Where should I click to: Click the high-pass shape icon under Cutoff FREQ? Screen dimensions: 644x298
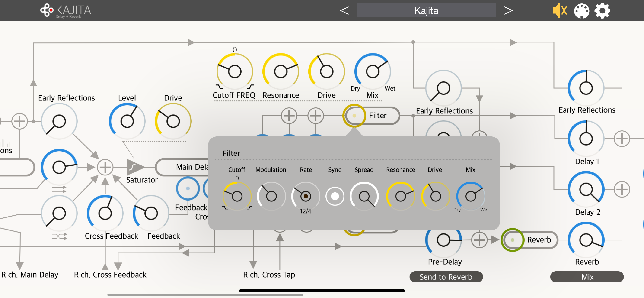[250, 87]
